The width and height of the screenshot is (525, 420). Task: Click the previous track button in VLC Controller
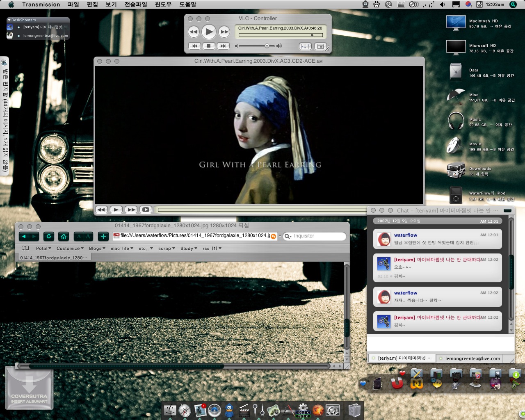(194, 46)
